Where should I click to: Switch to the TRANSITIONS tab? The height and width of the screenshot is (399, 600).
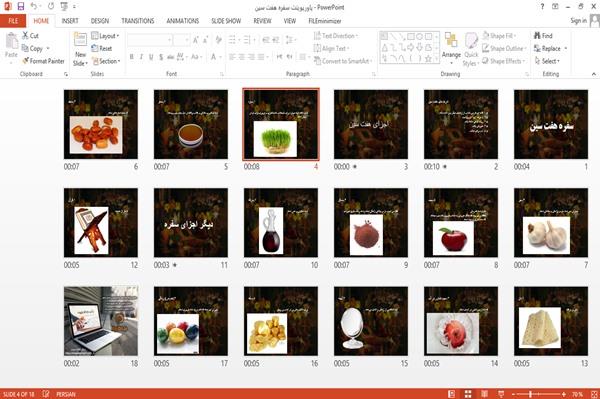pyautogui.click(x=138, y=21)
